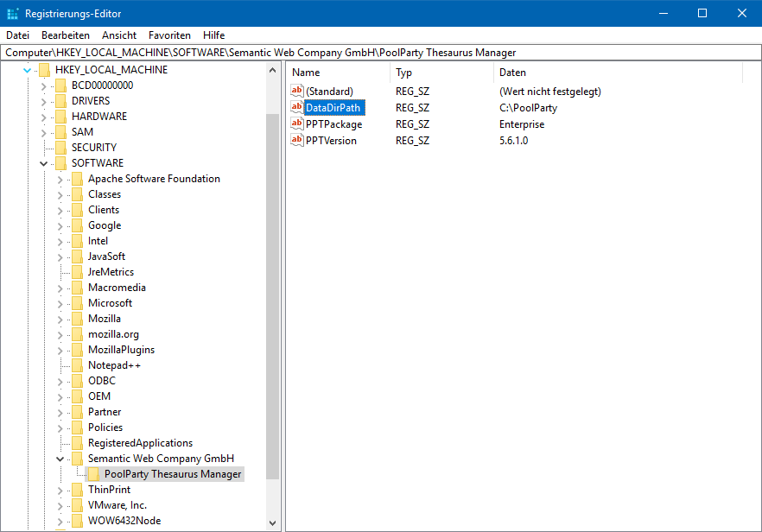Click the JreMetrics folder icon

click(x=77, y=272)
